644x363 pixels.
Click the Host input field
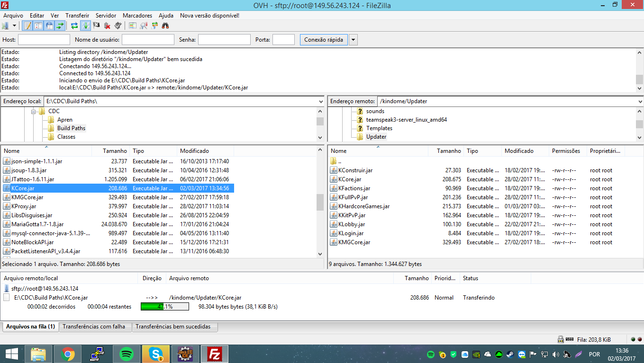tap(44, 40)
